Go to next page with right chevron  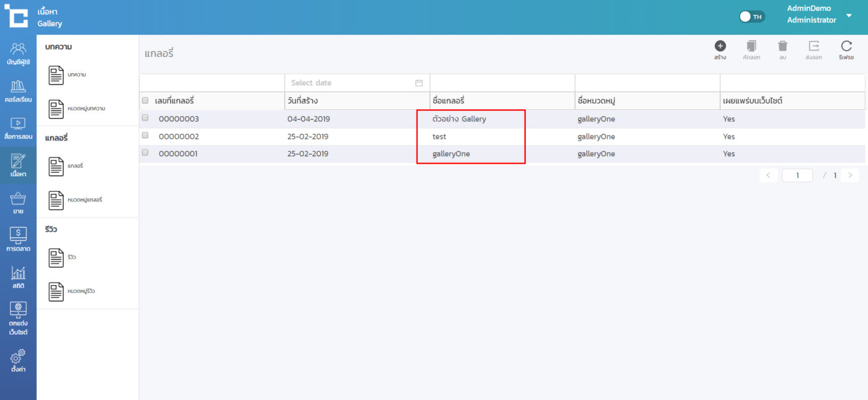coord(850,176)
